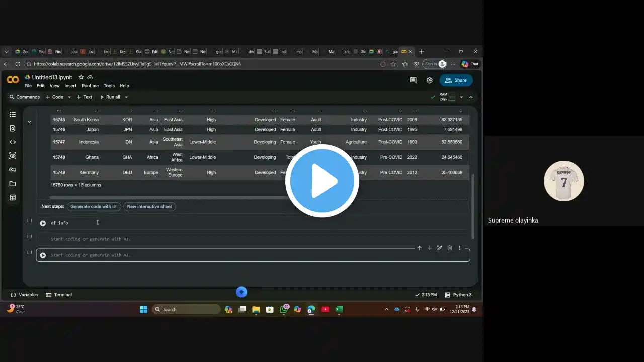Open the Commands palette button
Image resolution: width=644 pixels, height=362 pixels.
point(24,97)
